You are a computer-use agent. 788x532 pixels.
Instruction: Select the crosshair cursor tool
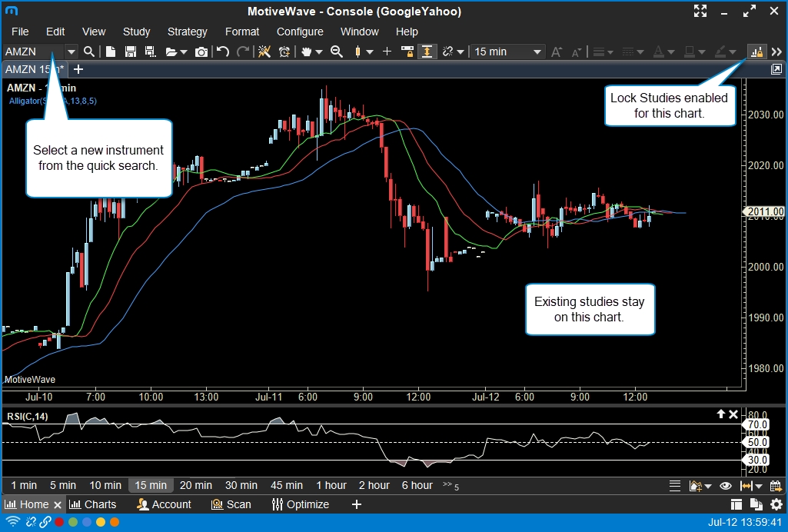(387, 52)
